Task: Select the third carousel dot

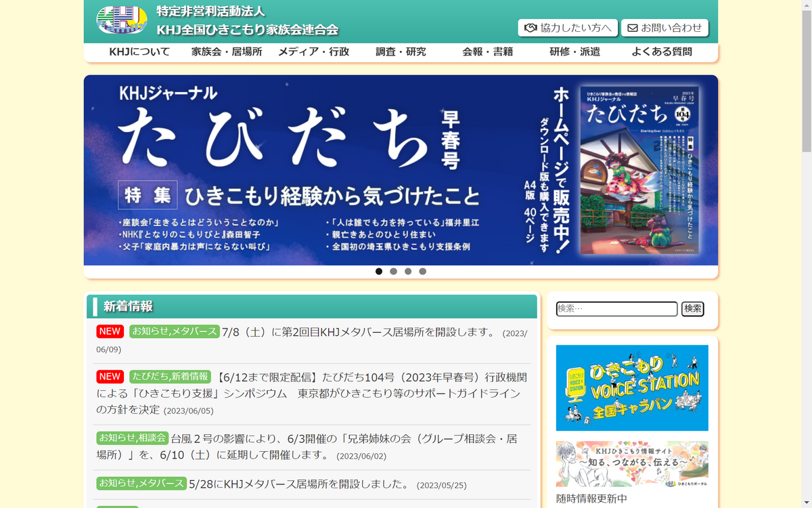Action: [408, 272]
